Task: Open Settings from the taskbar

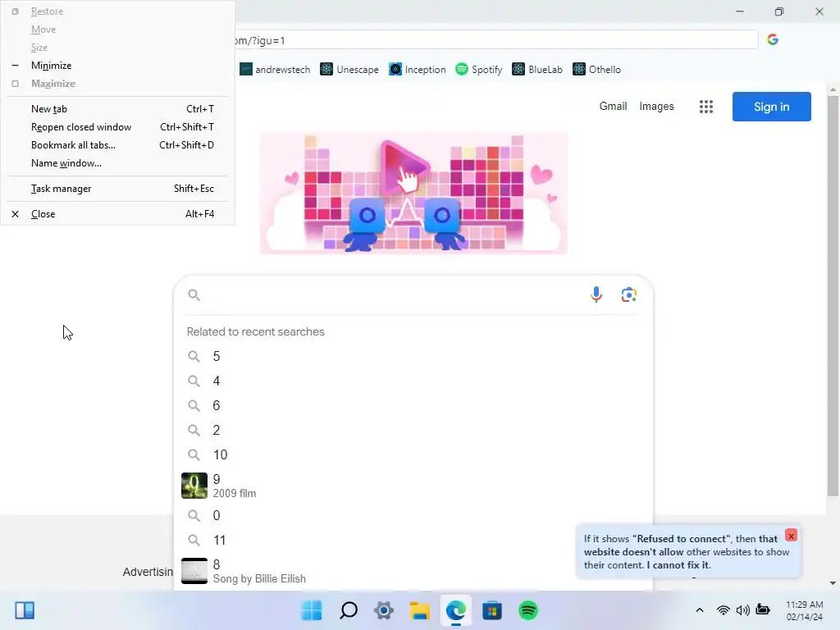Action: pyautogui.click(x=384, y=610)
